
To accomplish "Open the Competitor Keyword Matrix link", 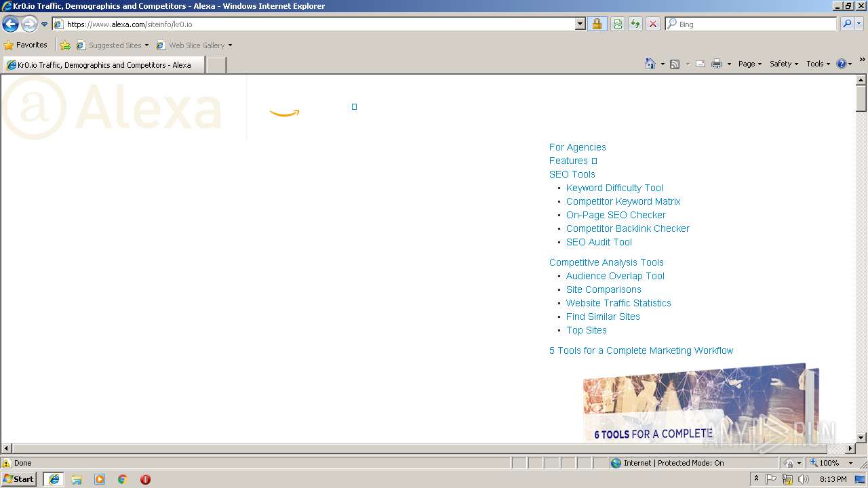I will click(x=623, y=201).
